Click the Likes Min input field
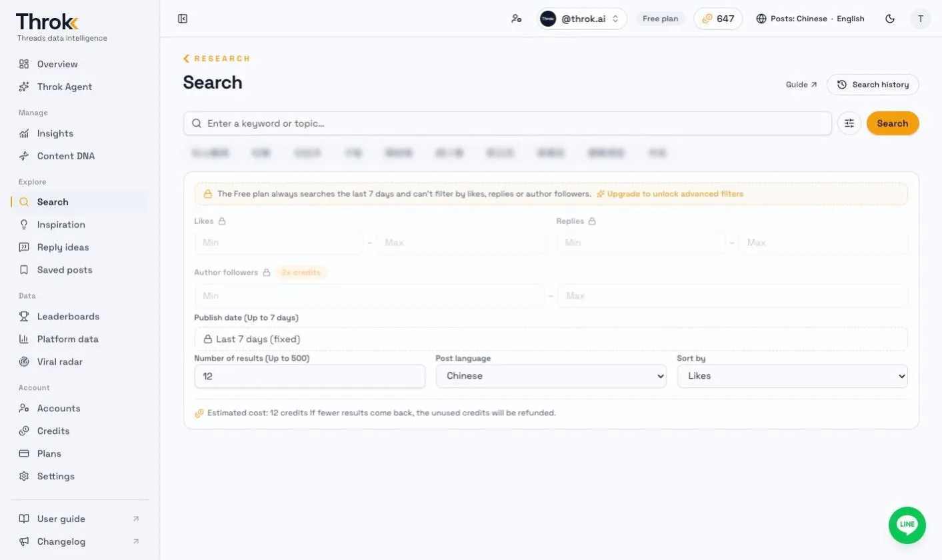Image resolution: width=942 pixels, height=560 pixels. [279, 243]
